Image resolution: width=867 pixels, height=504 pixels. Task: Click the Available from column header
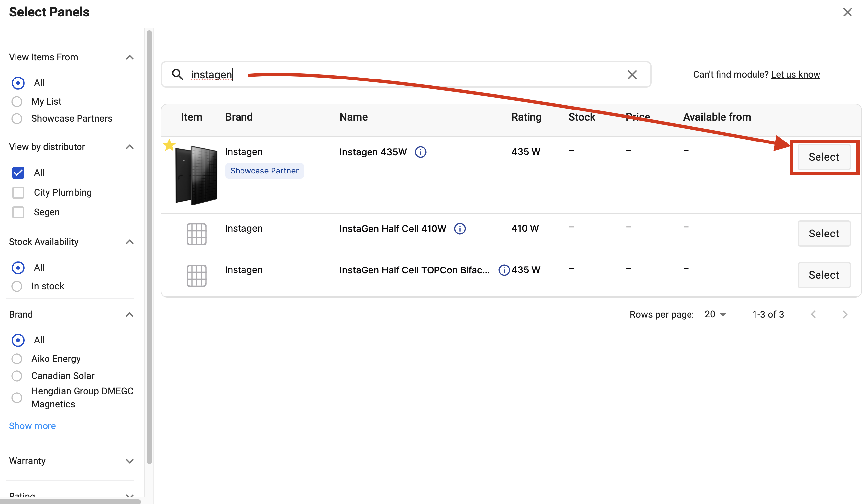(717, 117)
